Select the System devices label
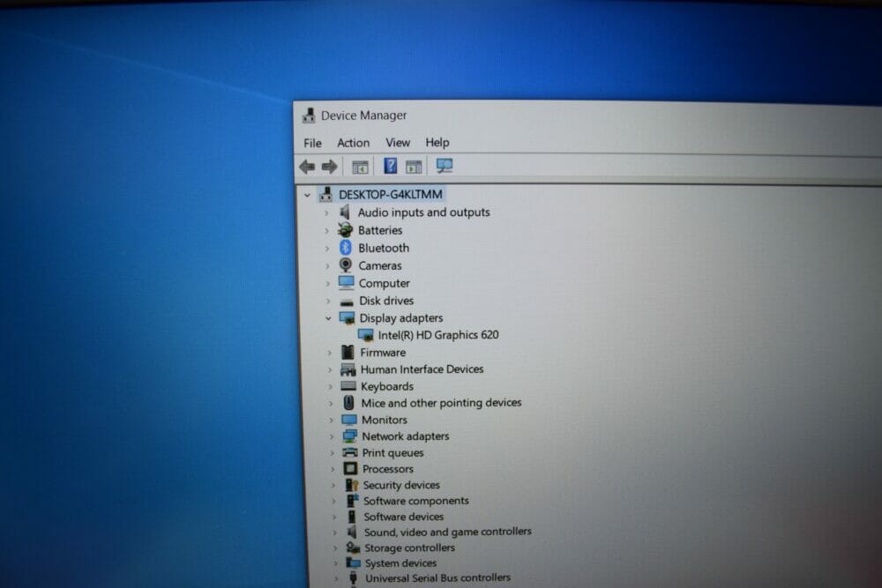The image size is (882, 588). point(400,562)
